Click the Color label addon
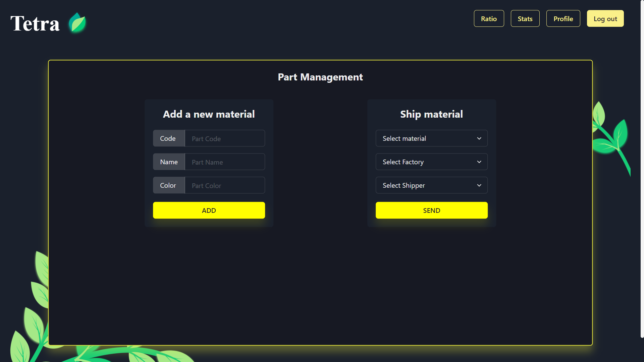The height and width of the screenshot is (362, 644). pyautogui.click(x=169, y=185)
